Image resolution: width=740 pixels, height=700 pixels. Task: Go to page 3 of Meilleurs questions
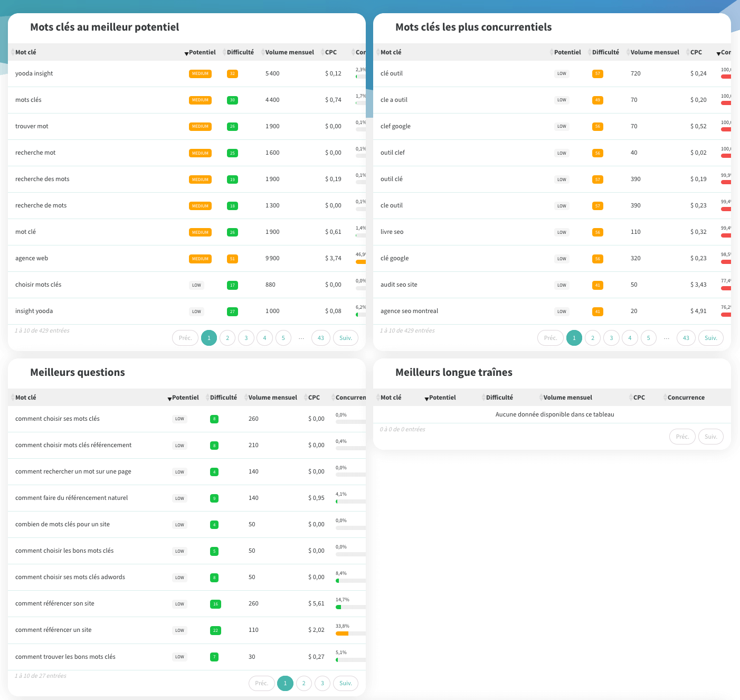point(322,683)
